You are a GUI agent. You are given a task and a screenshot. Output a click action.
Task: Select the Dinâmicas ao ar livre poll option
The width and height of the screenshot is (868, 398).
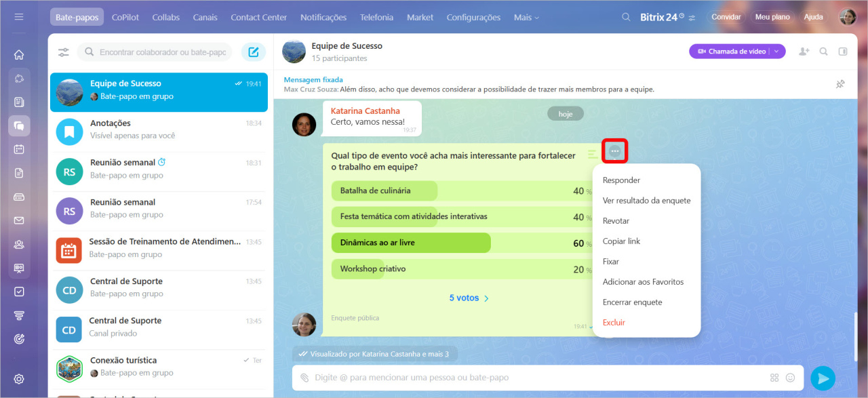(x=462, y=243)
